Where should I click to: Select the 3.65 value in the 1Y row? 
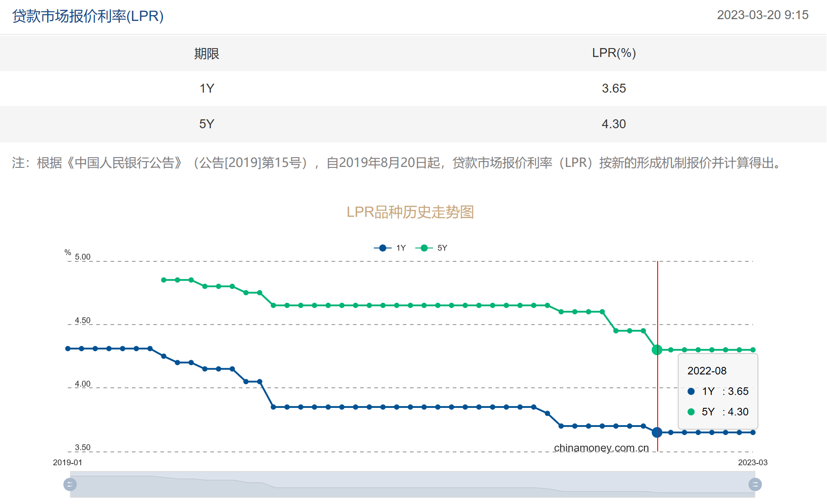[x=614, y=88]
